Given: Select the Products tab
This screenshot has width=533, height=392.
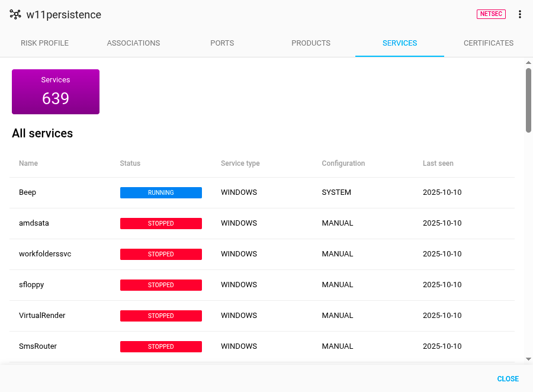Looking at the screenshot, I should 311,43.
